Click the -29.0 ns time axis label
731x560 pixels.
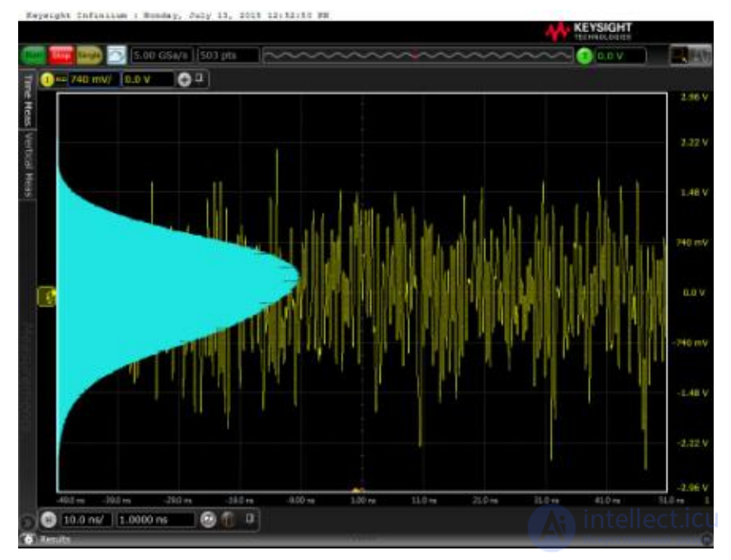pos(178,501)
